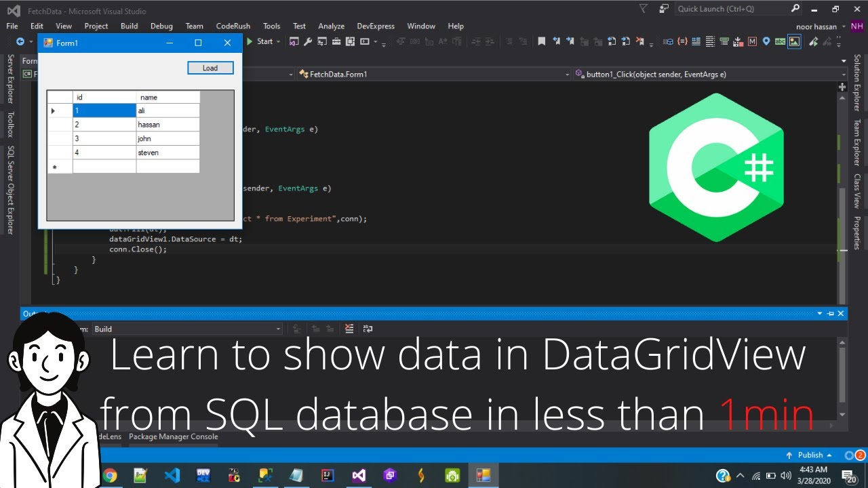Click the toolbox briefcase toolbar icon
The height and width of the screenshot is (488, 868).
tap(336, 41)
